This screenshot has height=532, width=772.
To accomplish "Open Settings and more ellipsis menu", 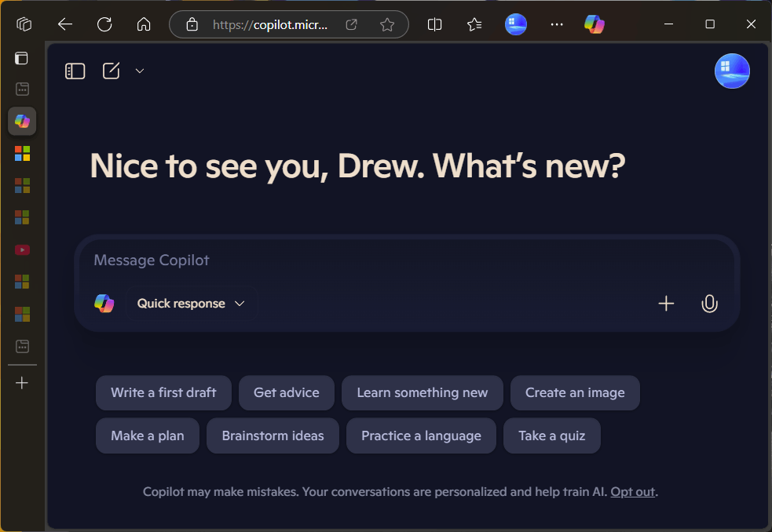I will click(x=557, y=24).
